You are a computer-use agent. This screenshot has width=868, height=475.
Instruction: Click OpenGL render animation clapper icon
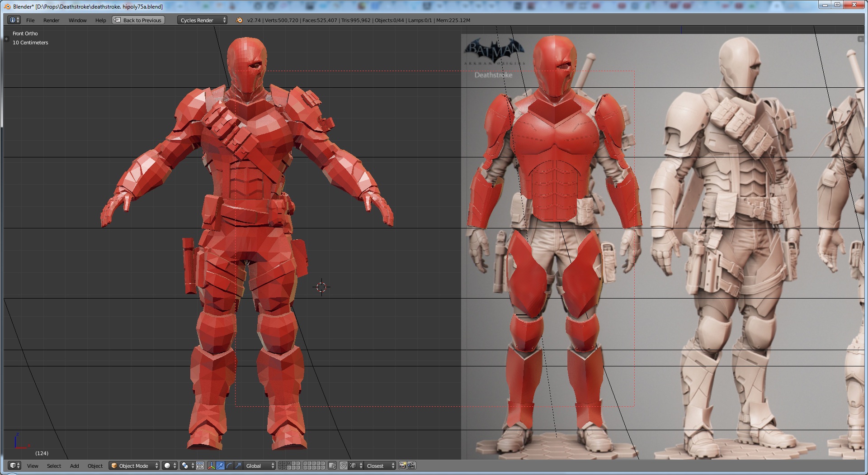pyautogui.click(x=411, y=466)
